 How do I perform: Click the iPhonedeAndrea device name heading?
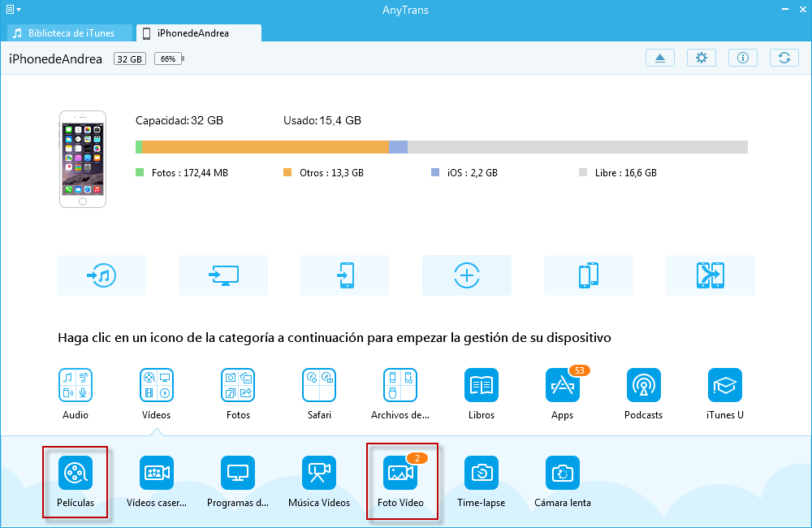(55, 59)
